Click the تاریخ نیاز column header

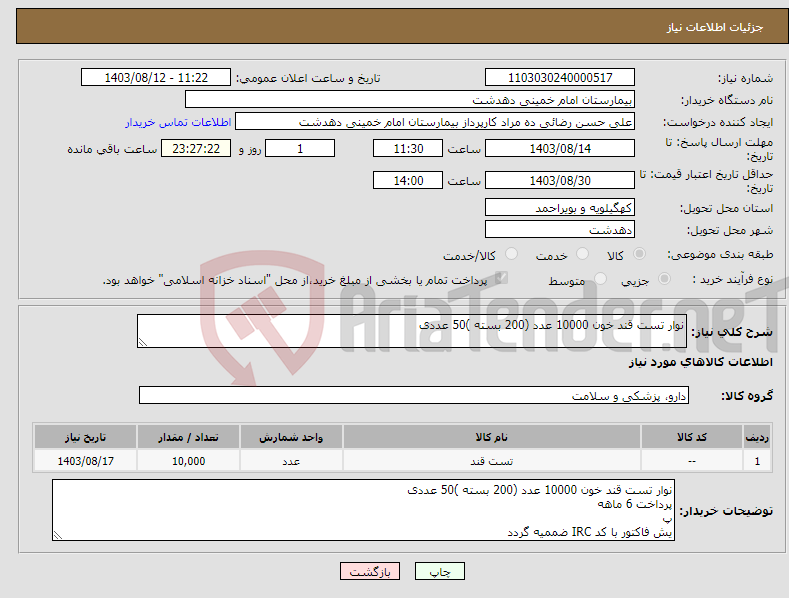86,437
